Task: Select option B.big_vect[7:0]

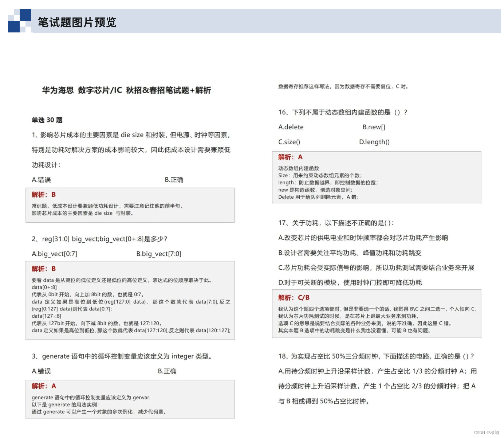Action: tap(159, 254)
